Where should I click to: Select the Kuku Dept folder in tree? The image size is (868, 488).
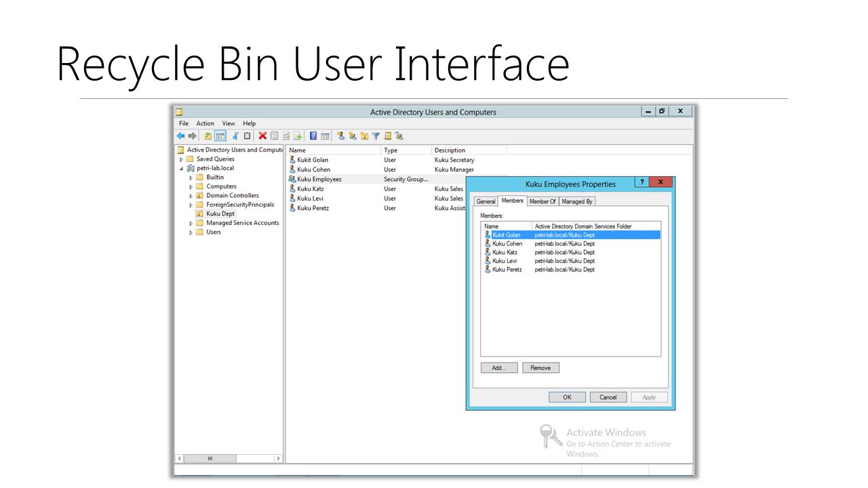220,213
